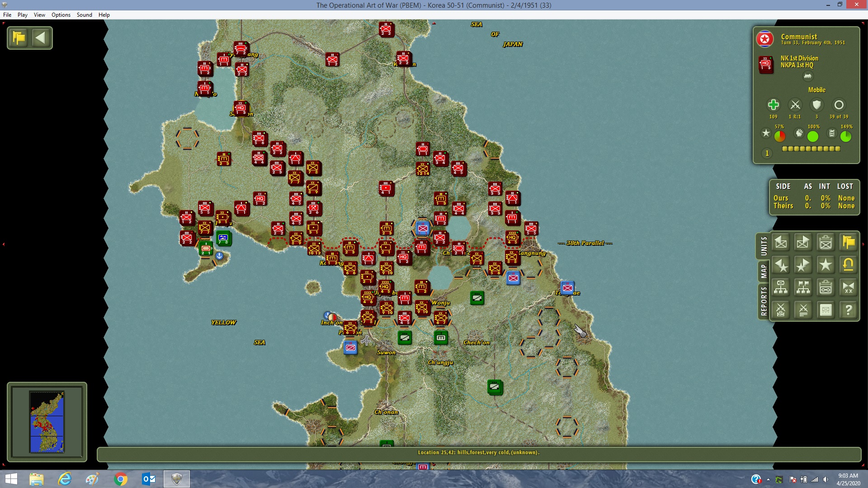The image size is (868, 488).
Task: Switch to the REPORTS tab
Action: click(764, 301)
